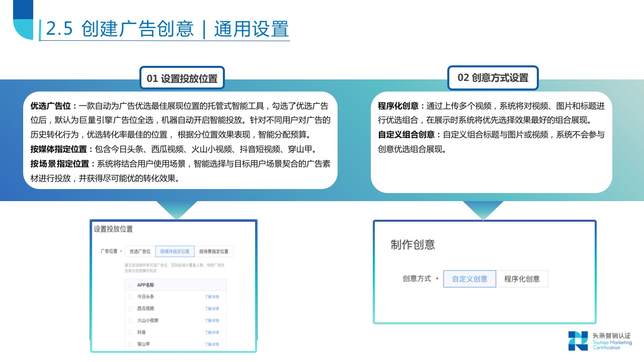Click the 穿山甲 row name
The height and width of the screenshot is (362, 644).
[x=143, y=344]
